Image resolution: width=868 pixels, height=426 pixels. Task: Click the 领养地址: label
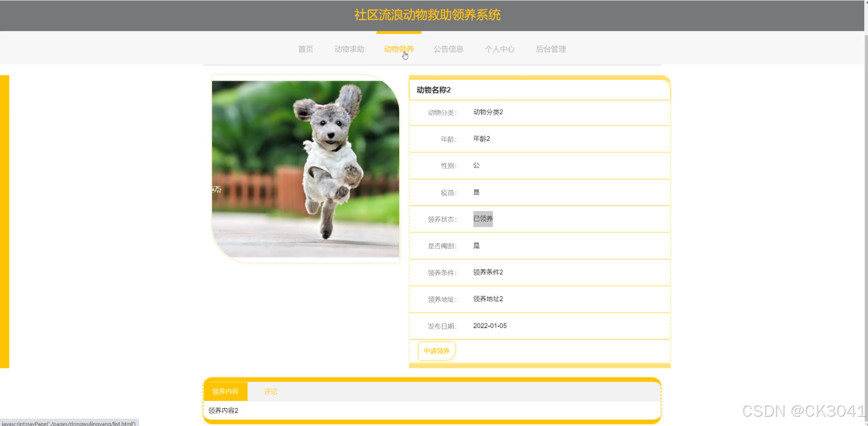click(442, 300)
